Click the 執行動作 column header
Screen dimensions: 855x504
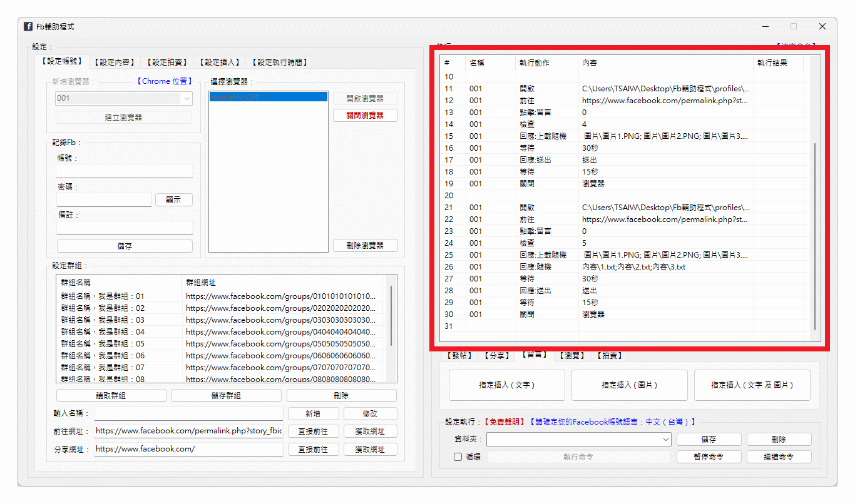(x=547, y=63)
